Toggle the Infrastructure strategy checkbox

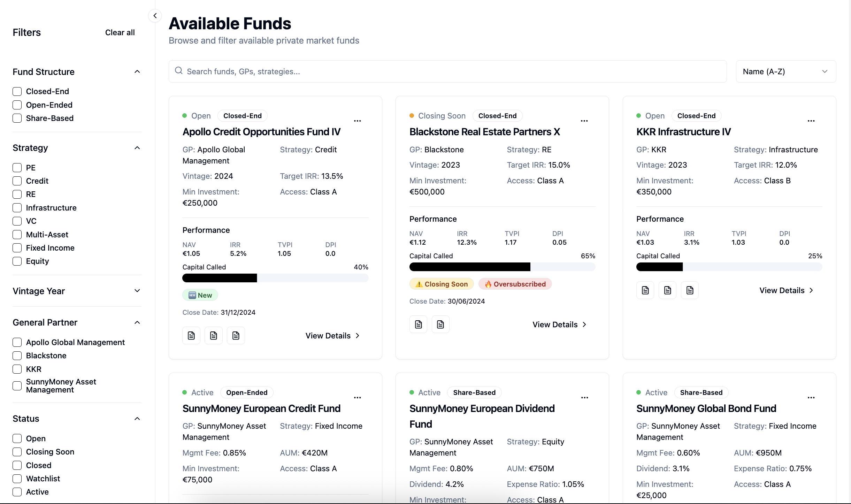pyautogui.click(x=17, y=208)
